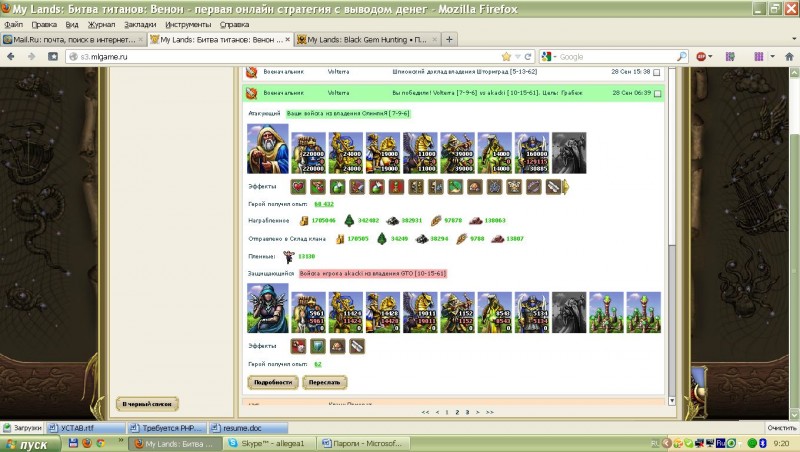Viewport: 800px width, 452px height.
Task: Select the red heart effect icon
Action: point(298,187)
